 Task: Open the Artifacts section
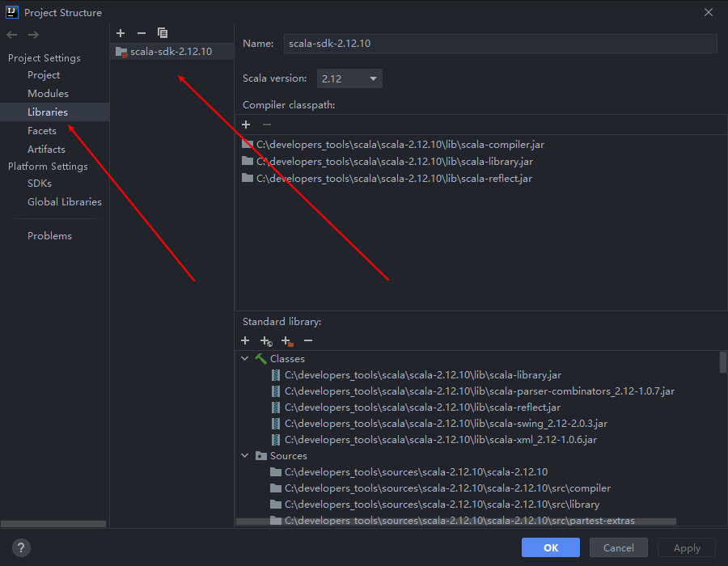(x=46, y=150)
